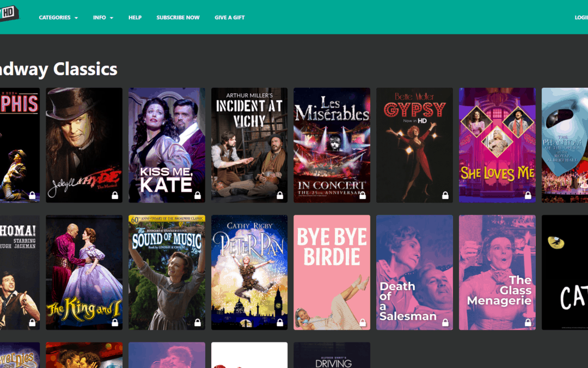Click the BroadwayHD logo
The height and width of the screenshot is (368, 588).
[9, 14]
